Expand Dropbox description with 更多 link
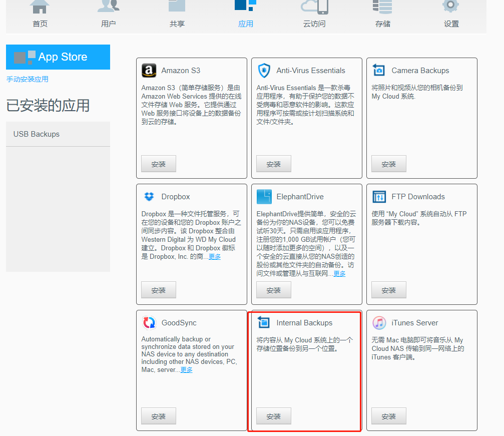The image size is (504, 436). [x=215, y=257]
